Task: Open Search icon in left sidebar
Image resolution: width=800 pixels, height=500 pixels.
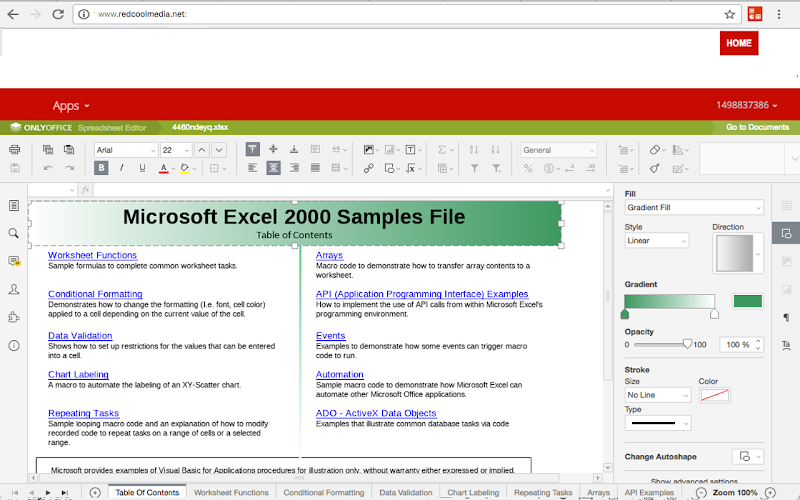Action: click(14, 233)
